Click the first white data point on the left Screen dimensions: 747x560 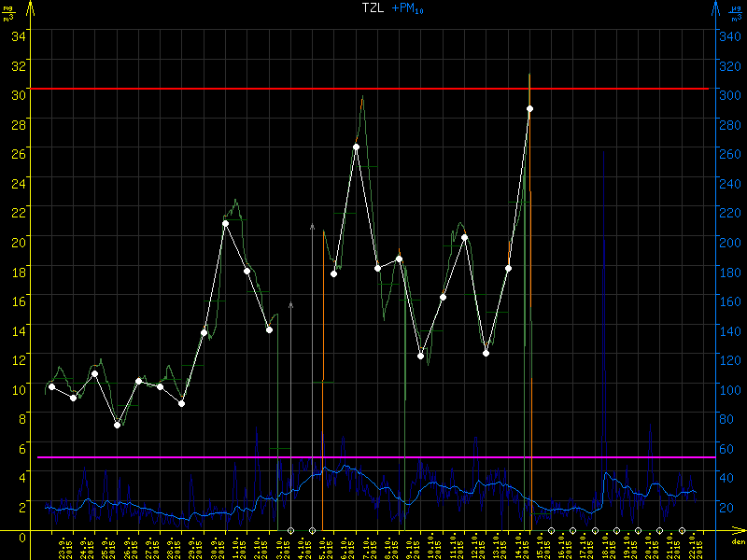(x=51, y=386)
